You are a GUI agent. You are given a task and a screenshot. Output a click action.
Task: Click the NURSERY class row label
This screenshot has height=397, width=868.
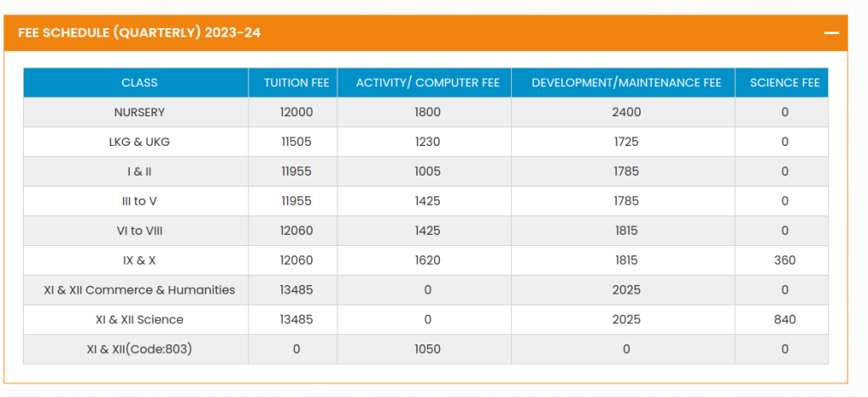[139, 112]
